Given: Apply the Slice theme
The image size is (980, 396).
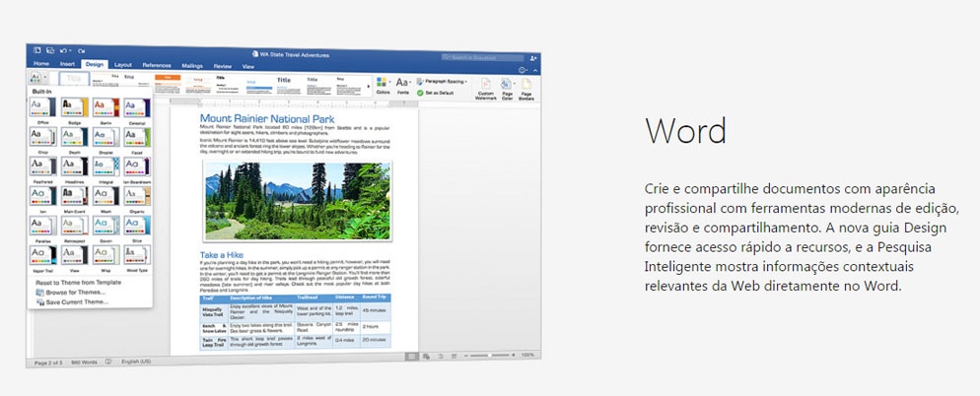Looking at the screenshot, I should tap(137, 226).
